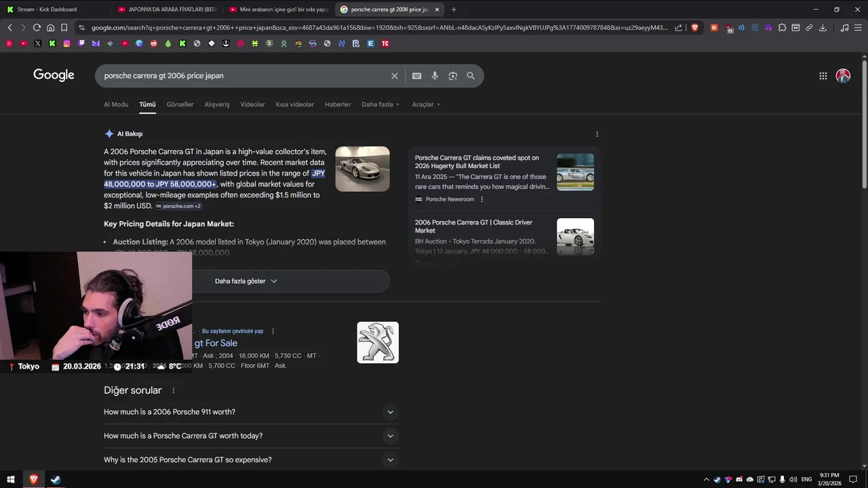Viewport: 868px width, 488px height.
Task: Switch to the Kısa videolar tab
Action: (x=295, y=104)
